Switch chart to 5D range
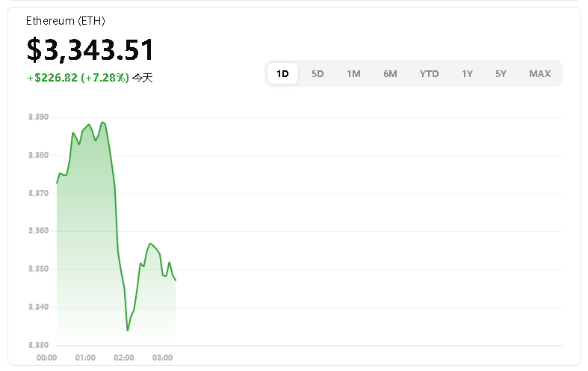The image size is (588, 371). pyautogui.click(x=318, y=73)
